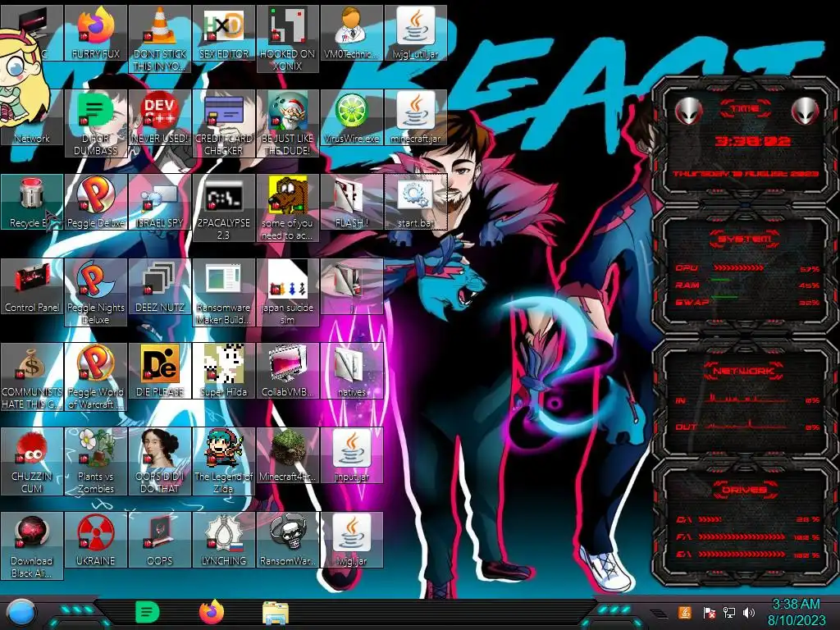Open the Network desktop icon
Viewport: 840px width, 630px height.
32,118
